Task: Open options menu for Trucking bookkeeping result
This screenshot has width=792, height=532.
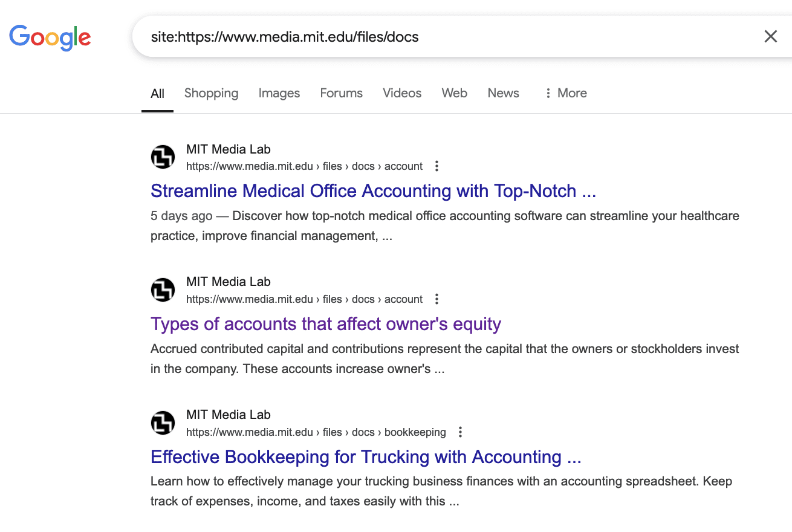Action: tap(460, 432)
